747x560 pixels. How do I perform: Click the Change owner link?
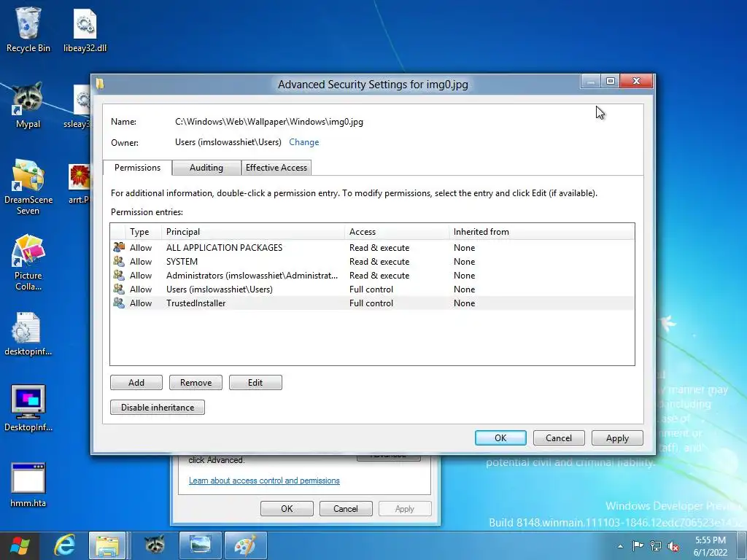pyautogui.click(x=304, y=142)
